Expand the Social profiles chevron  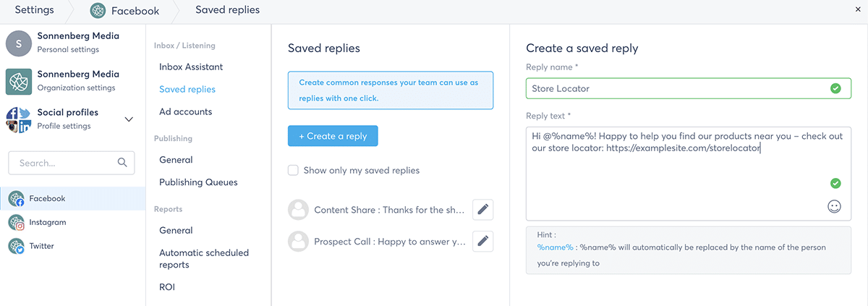[x=129, y=119]
